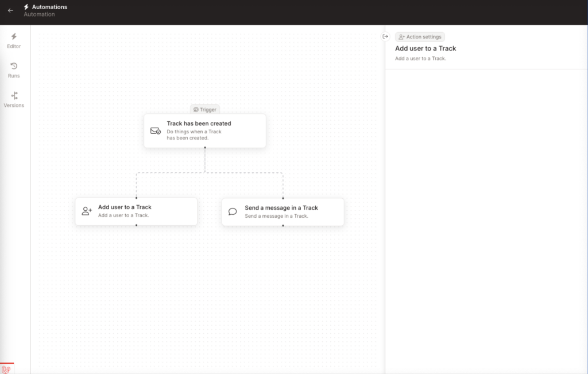The height and width of the screenshot is (374, 588).
Task: Click the top connector dot of 'Add user' node
Action: tap(136, 198)
